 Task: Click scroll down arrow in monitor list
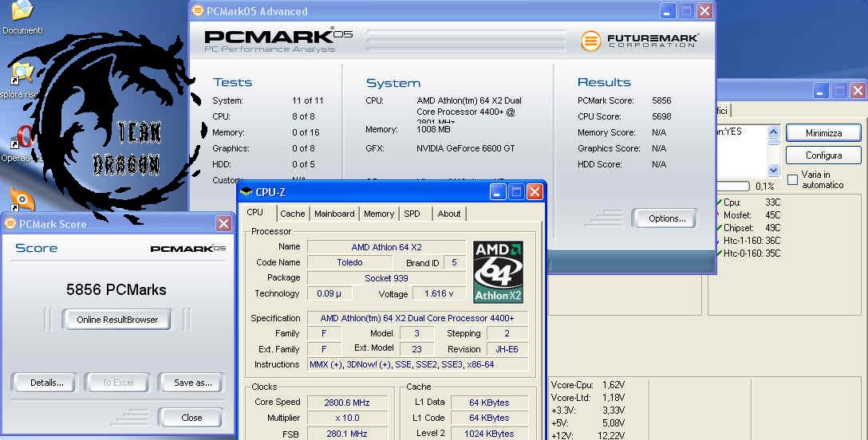[x=773, y=171]
